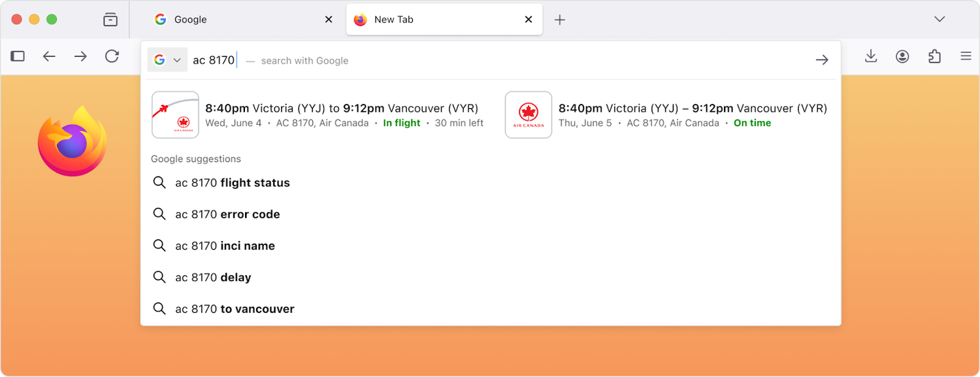Reload the current page

(112, 56)
